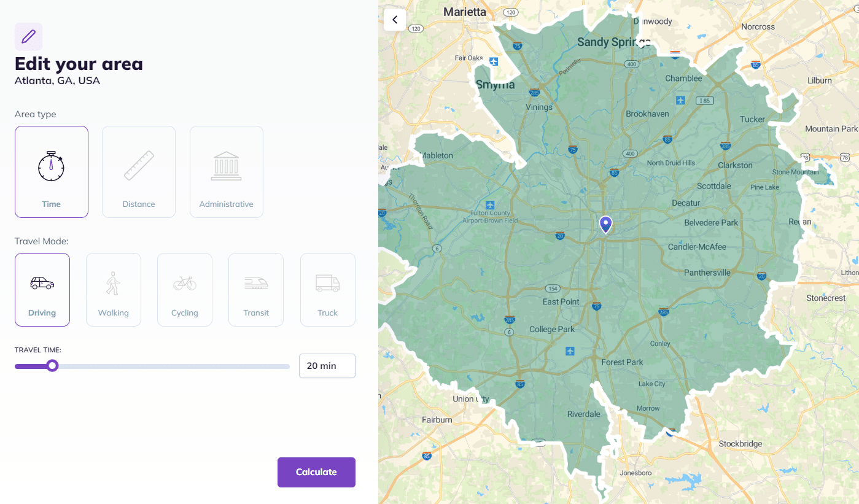This screenshot has height=504, width=859.
Task: Click the Decatur label on the map
Action: pyautogui.click(x=686, y=203)
